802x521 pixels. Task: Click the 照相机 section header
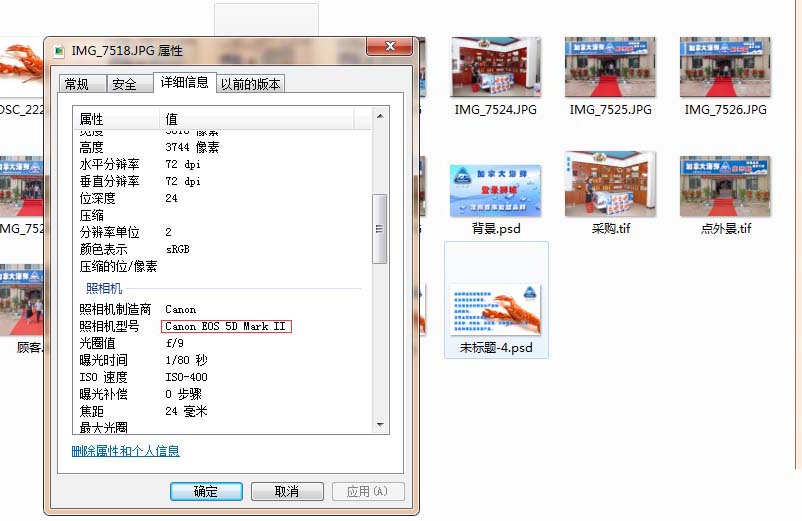click(x=104, y=288)
